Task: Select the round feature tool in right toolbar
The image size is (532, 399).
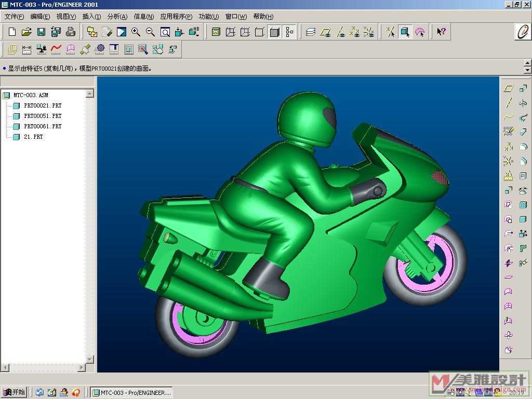Action: pos(523,147)
